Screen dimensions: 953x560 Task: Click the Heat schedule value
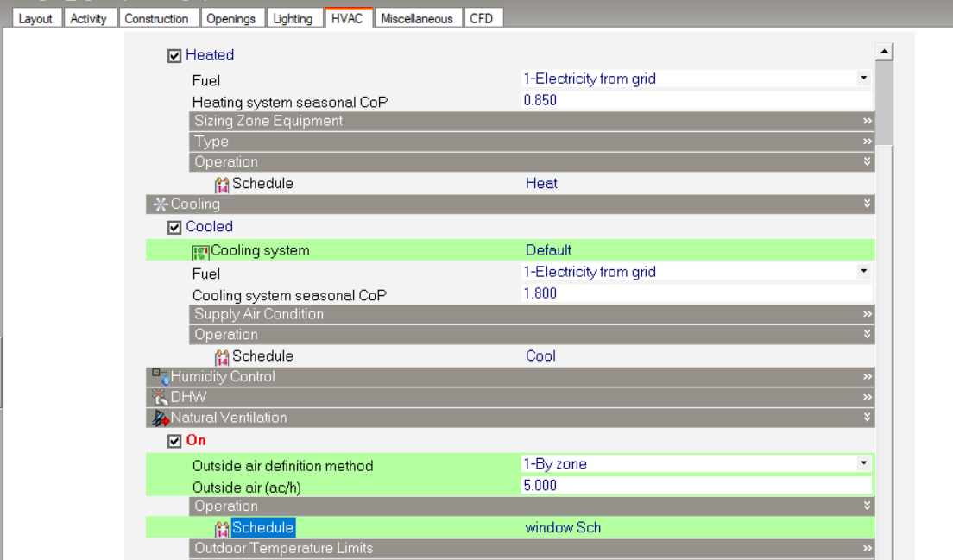pos(541,184)
